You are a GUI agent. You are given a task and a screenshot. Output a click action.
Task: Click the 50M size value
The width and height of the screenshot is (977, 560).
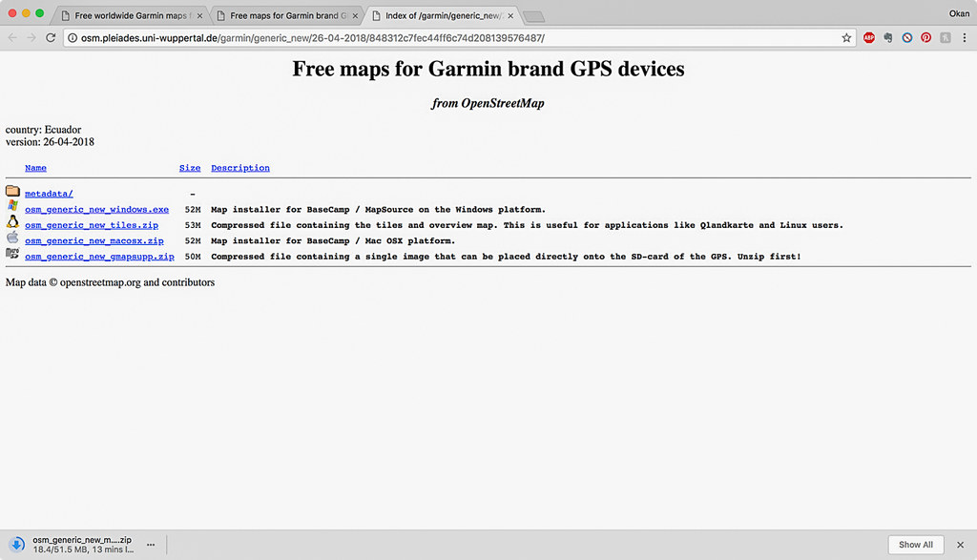coord(193,256)
